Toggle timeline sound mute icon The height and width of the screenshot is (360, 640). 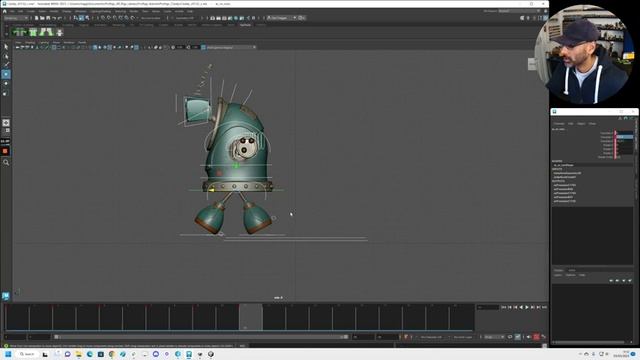(529, 337)
